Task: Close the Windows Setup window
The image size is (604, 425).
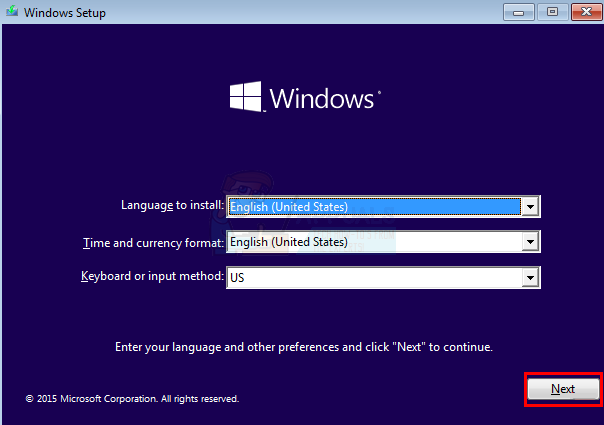Action: pyautogui.click(x=586, y=12)
